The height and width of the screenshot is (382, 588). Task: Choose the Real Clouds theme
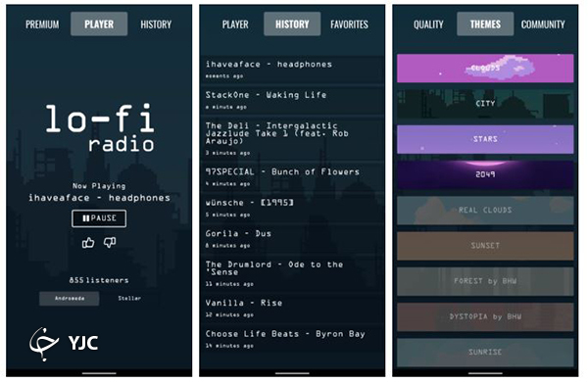[x=485, y=211]
